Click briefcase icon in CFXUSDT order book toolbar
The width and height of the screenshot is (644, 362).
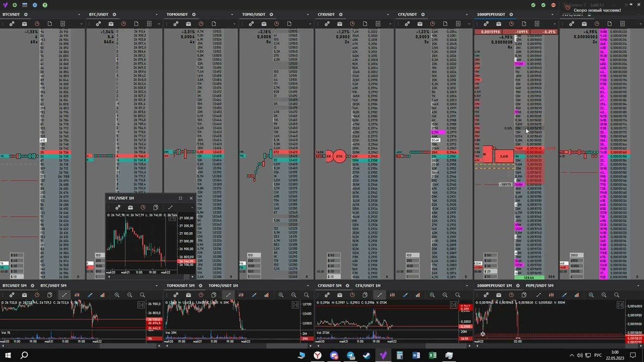(340, 24)
